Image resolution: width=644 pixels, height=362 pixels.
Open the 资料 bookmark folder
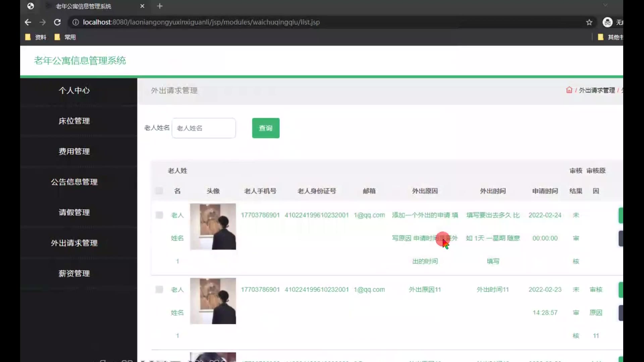36,37
